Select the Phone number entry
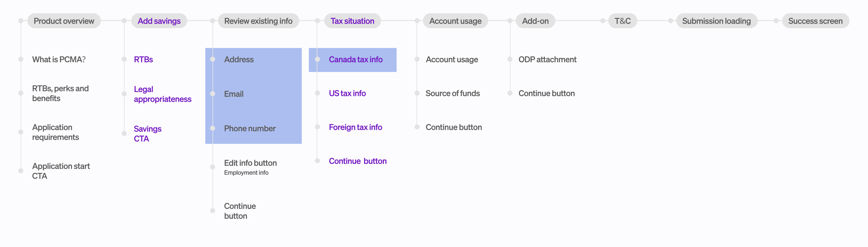 (250, 129)
